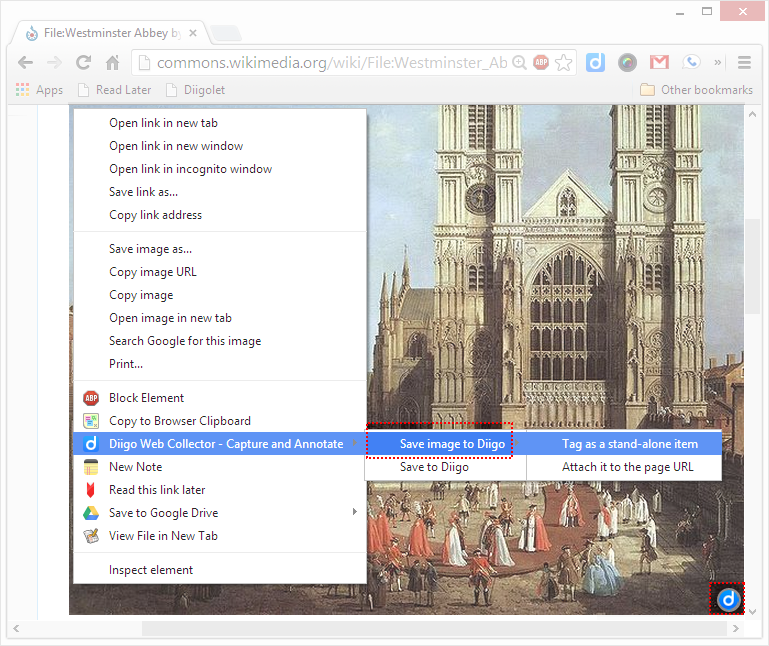This screenshot has width=769, height=646.
Task: Click Copy to Browser Clipboard entry
Action: (220, 421)
